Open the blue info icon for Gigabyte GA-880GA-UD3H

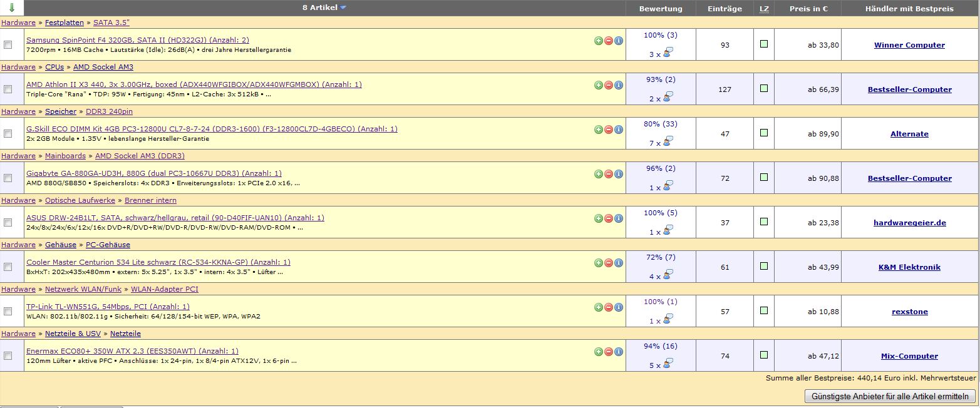click(x=619, y=174)
